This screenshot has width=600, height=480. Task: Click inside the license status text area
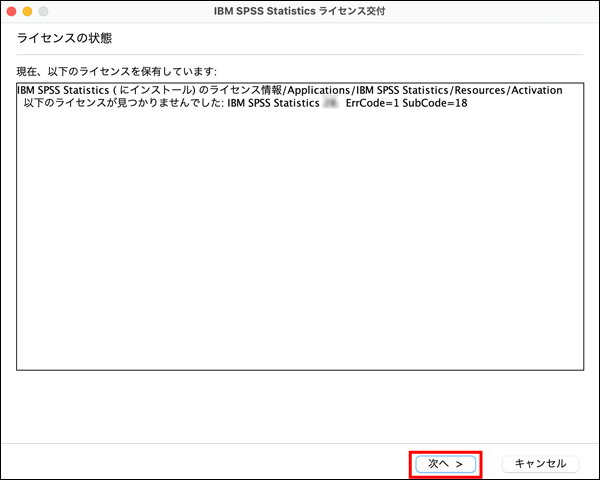(x=300, y=227)
